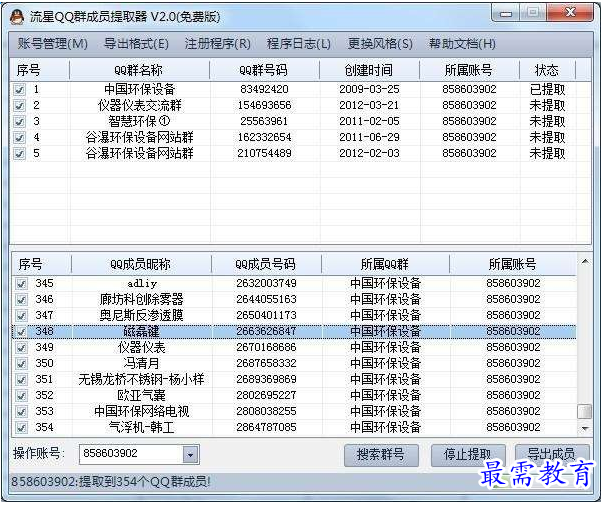This screenshot has height=505, width=602.
Task: Select member nickname 奥尼斯反渗透膜
Action: tap(142, 316)
